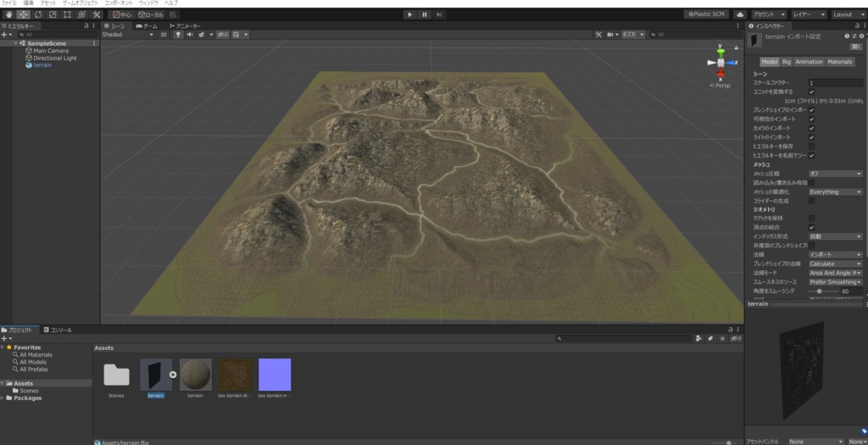
Task: Select the Move tool
Action: point(23,14)
